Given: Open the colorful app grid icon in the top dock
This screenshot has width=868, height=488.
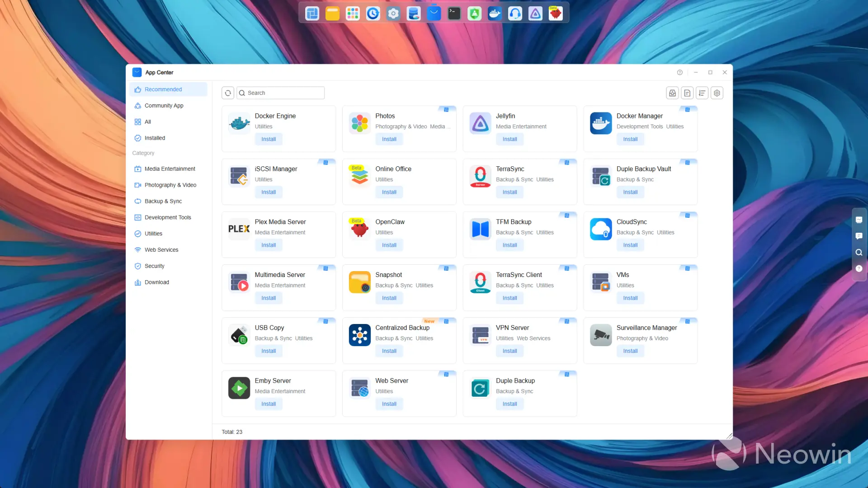Looking at the screenshot, I should point(353,14).
